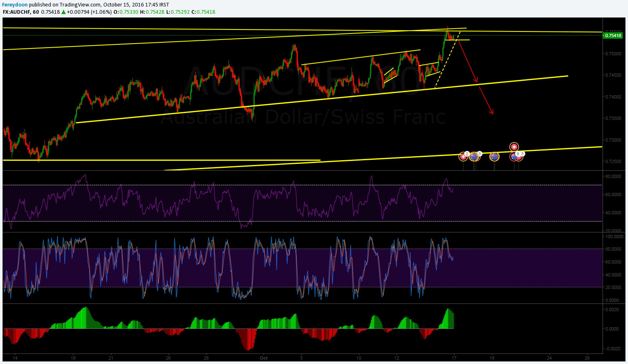Open Australian flag events with badge 3

tap(474, 157)
